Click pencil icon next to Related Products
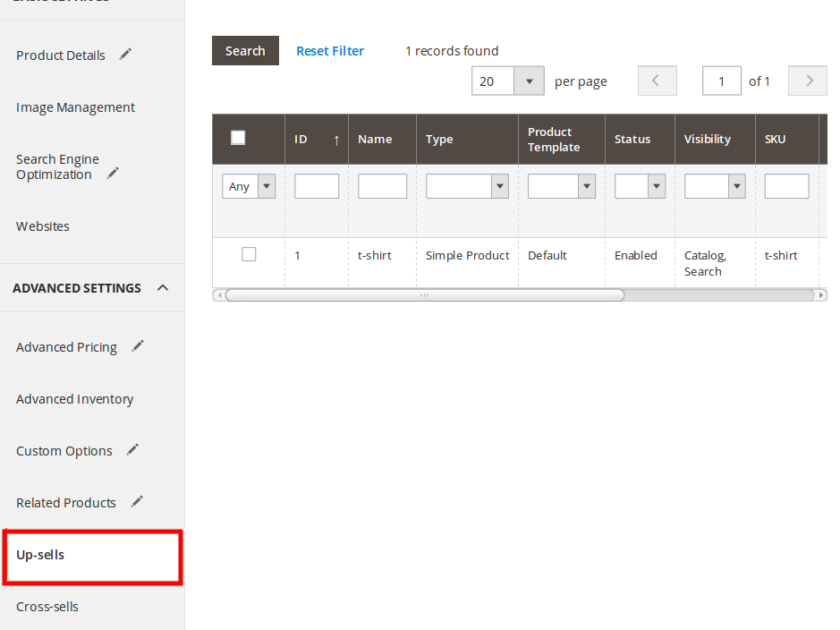 pyautogui.click(x=137, y=502)
